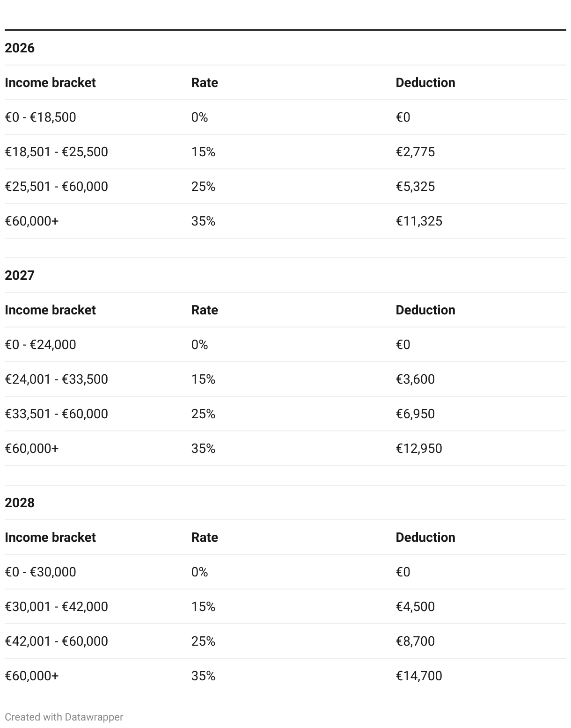Select the €12,950 deduction value
571x728 pixels.
click(x=419, y=448)
